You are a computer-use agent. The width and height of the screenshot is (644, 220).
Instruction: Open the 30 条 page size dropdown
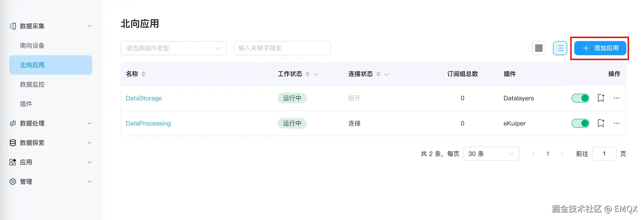pyautogui.click(x=491, y=154)
